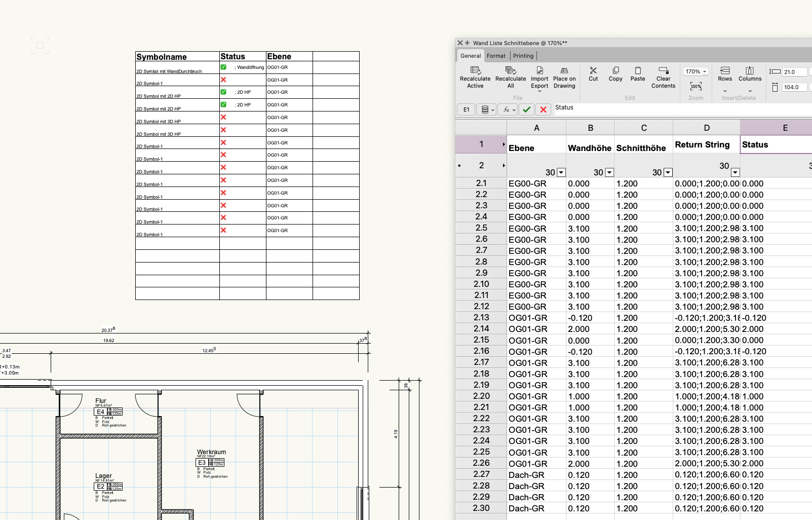Click red X status of first 2D Symbol-1 row
This screenshot has width=812, height=520.
223,80
